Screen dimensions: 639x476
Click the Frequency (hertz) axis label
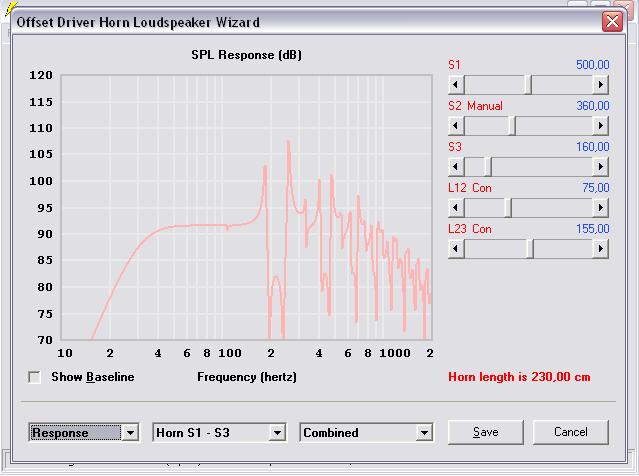[x=247, y=377]
